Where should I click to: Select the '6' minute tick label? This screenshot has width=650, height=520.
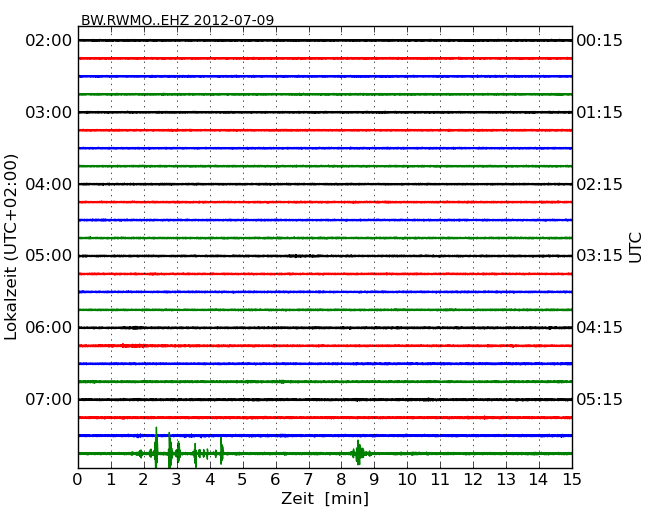(x=275, y=479)
